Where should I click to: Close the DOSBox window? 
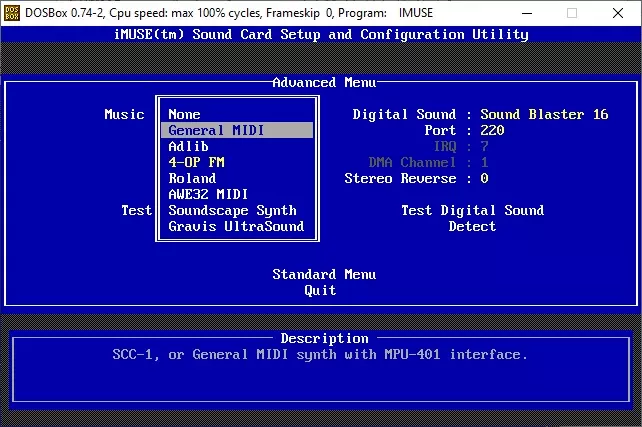[x=618, y=13]
